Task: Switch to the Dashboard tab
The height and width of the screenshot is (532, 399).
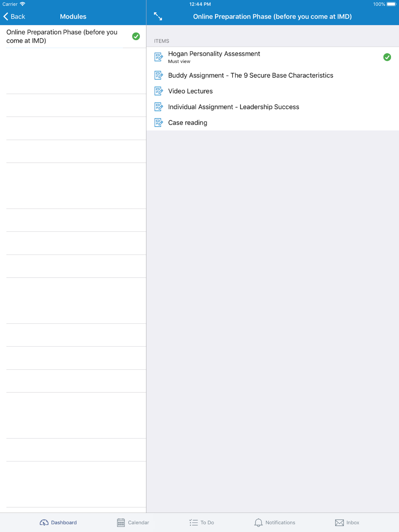Action: click(x=58, y=522)
